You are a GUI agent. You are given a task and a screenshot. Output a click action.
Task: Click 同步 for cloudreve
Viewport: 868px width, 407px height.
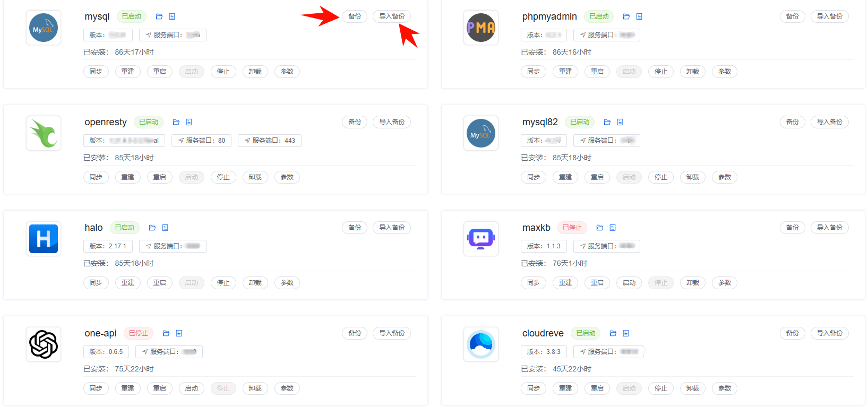[x=534, y=388]
